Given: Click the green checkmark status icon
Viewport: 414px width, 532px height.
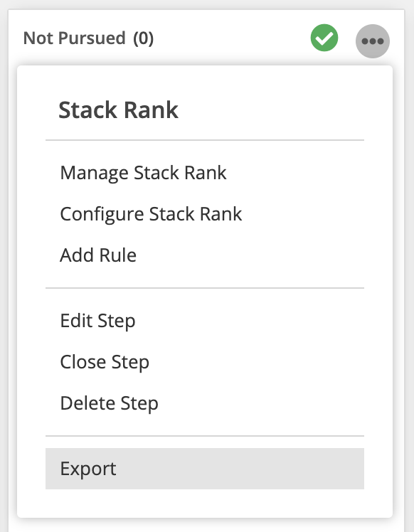Looking at the screenshot, I should pyautogui.click(x=324, y=38).
